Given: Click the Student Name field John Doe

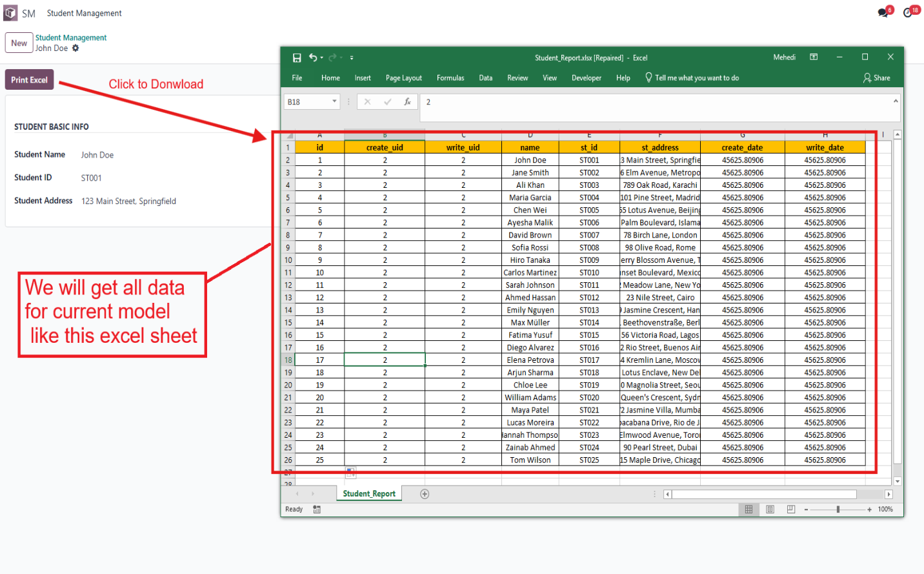Looking at the screenshot, I should coord(97,155).
